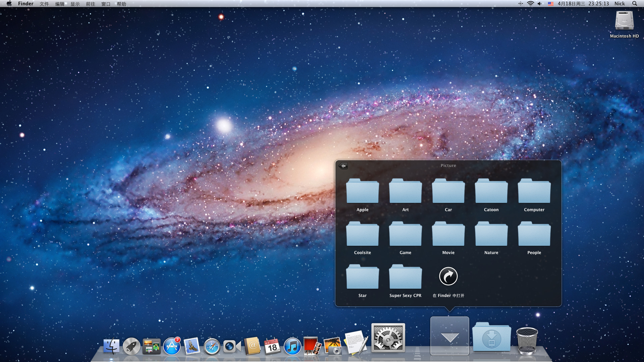The width and height of the screenshot is (644, 362).
Task: Open the Star folder
Action: click(x=362, y=277)
